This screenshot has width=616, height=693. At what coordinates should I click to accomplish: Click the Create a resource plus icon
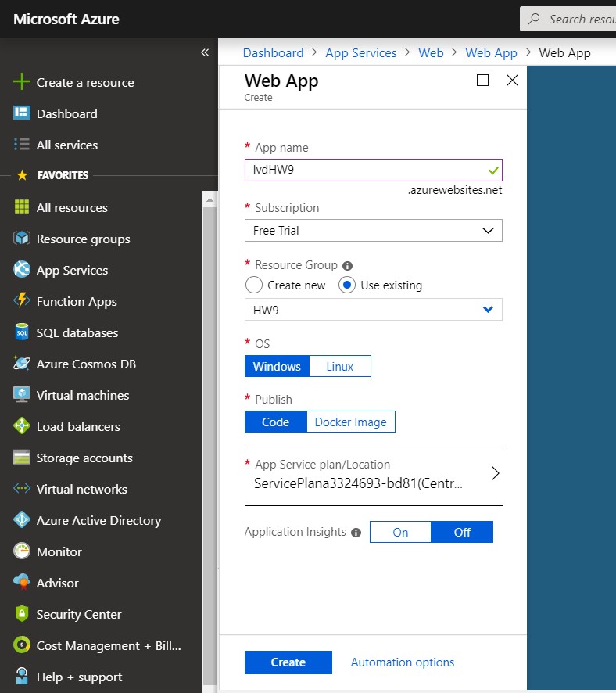point(22,82)
